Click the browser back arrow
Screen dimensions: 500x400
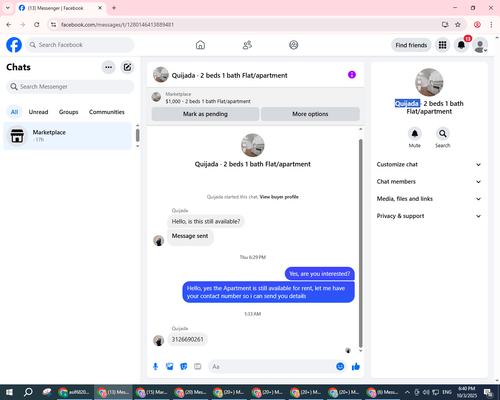(x=9, y=25)
